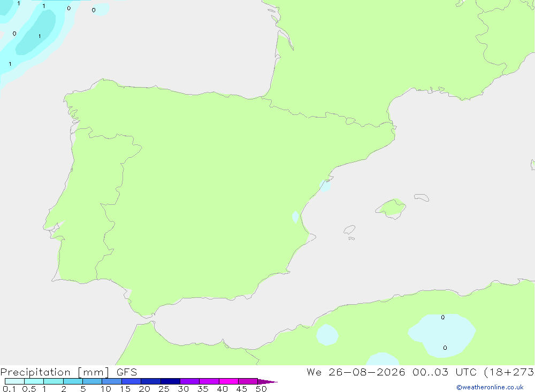Click the 35 mm legend color swatch
535x392 pixels.
[x=209, y=381]
